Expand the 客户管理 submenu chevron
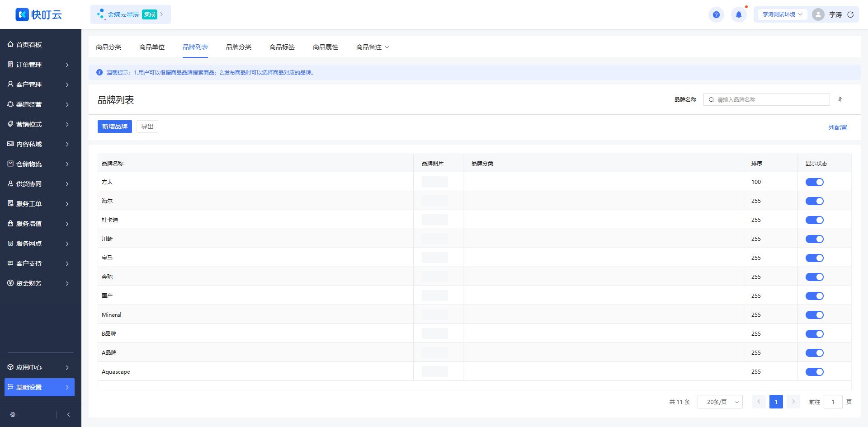 [x=67, y=84]
